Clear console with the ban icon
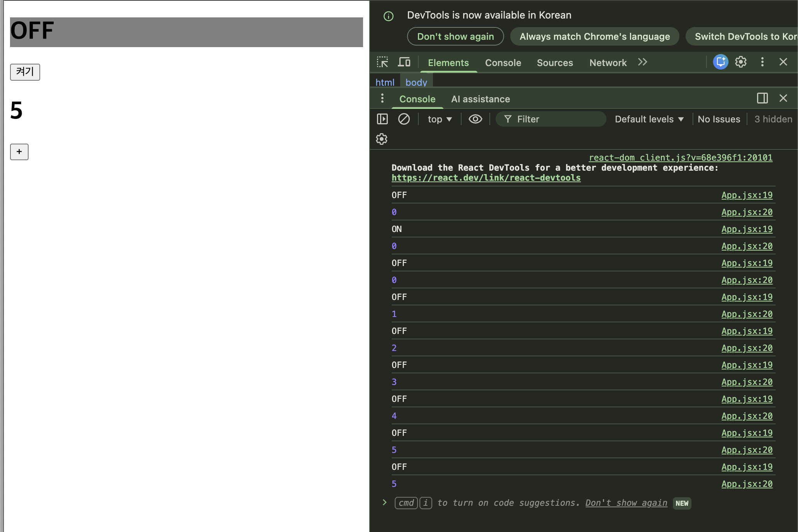Image resolution: width=798 pixels, height=532 pixels. (404, 119)
